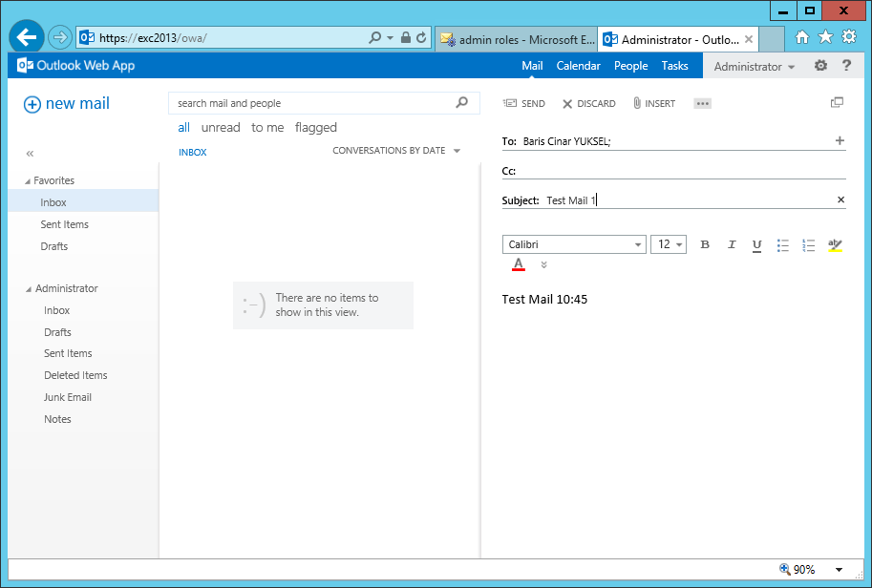Pop out the message into a separate window
The image size is (872, 588).
tap(837, 103)
